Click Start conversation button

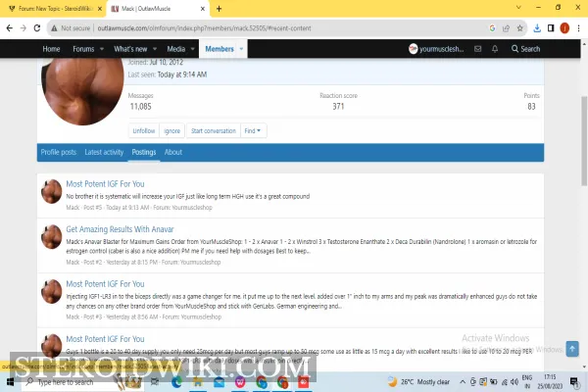[x=214, y=130]
